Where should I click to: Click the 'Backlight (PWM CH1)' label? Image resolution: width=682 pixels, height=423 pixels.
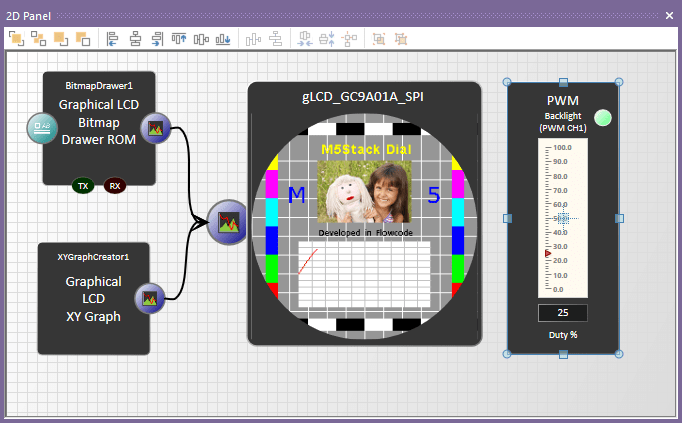pyautogui.click(x=563, y=122)
